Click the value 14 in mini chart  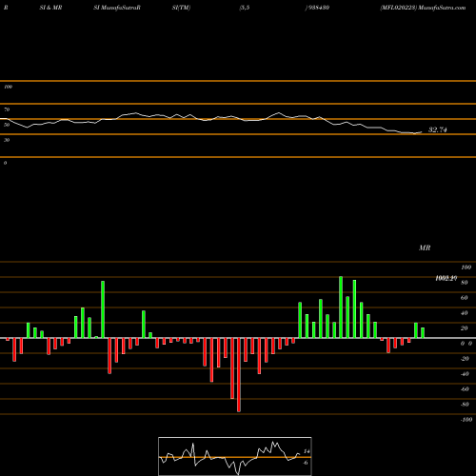coord(307,451)
